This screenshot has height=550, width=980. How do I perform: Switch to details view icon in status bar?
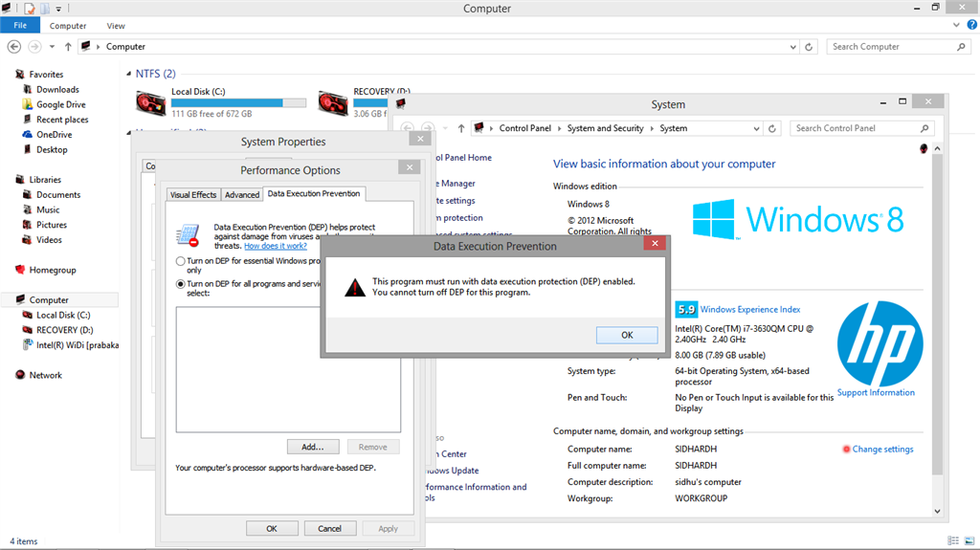tap(953, 540)
